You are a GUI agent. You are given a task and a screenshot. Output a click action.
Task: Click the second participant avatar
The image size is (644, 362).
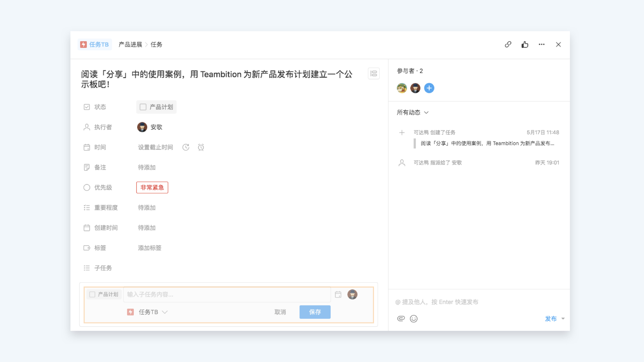click(x=415, y=88)
